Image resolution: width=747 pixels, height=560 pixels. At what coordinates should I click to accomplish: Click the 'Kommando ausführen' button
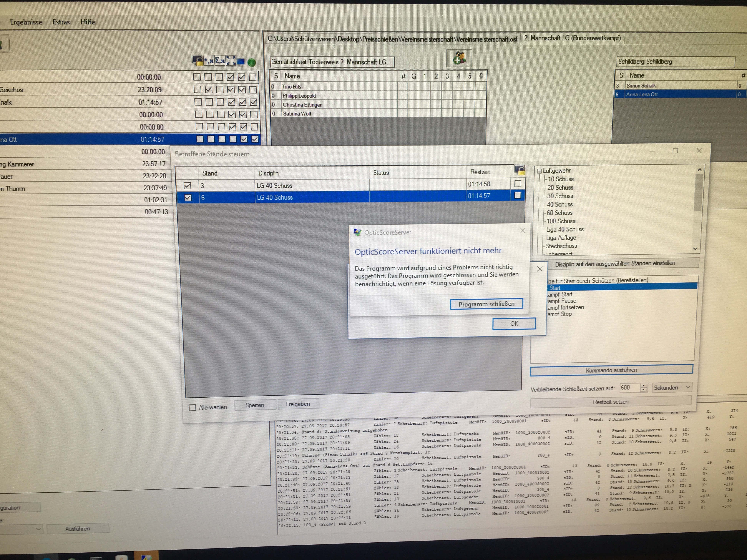point(611,370)
